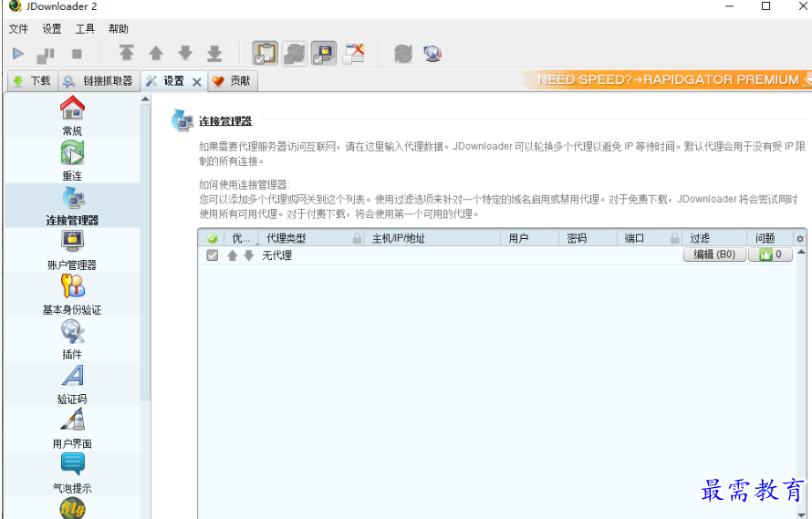The image size is (812, 519).
Task: Close the 设置 tab with X
Action: 197,82
